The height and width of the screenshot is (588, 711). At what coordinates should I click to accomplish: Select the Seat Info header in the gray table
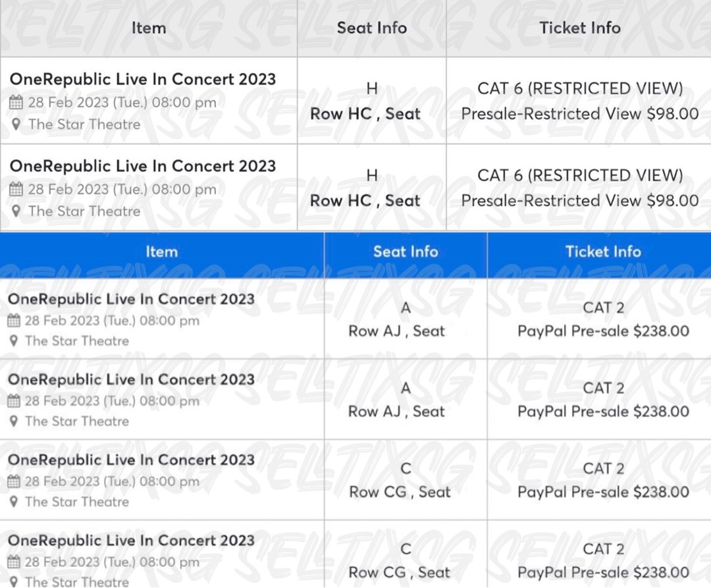tap(371, 28)
